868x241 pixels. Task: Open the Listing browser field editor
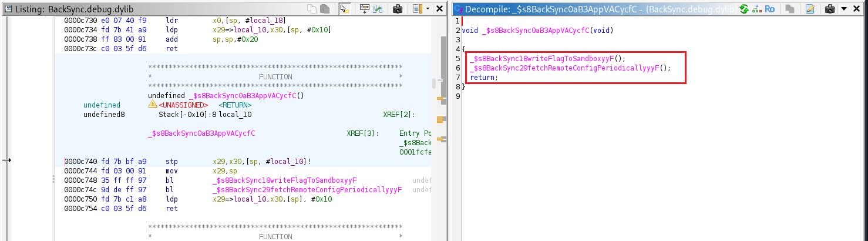click(364, 9)
